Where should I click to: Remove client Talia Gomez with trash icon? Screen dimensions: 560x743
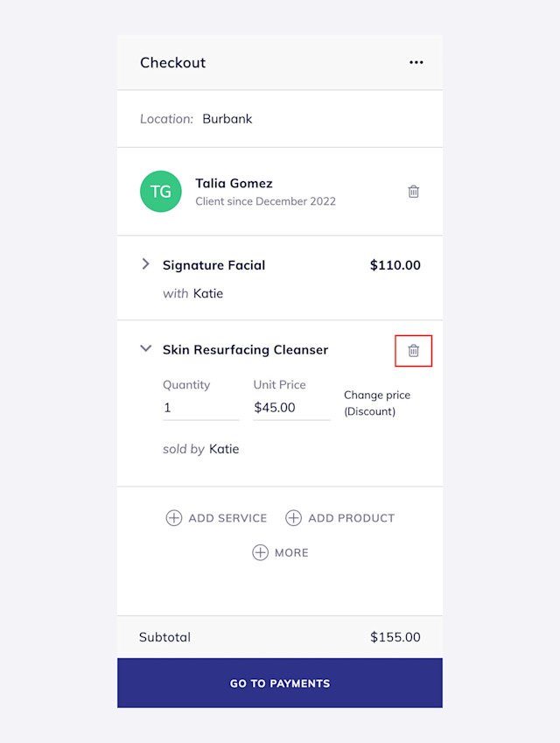[414, 192]
